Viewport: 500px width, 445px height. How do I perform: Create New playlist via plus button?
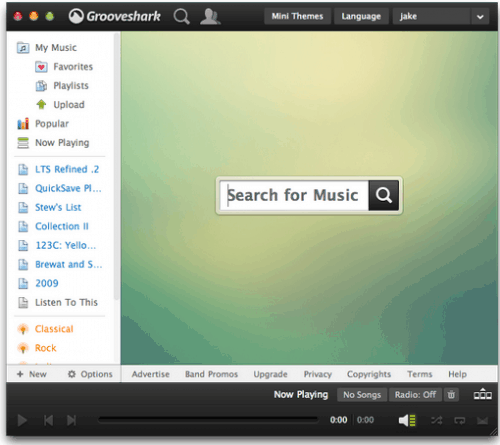point(32,374)
